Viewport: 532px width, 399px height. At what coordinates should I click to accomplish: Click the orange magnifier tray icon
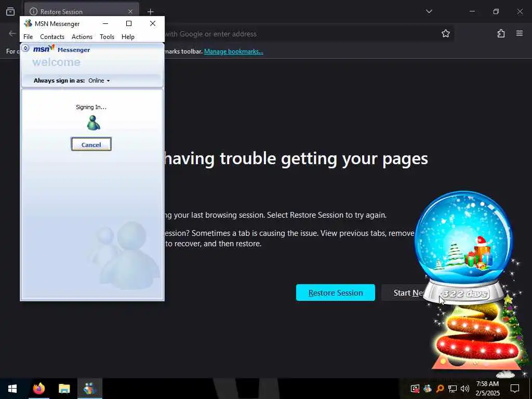(x=440, y=389)
